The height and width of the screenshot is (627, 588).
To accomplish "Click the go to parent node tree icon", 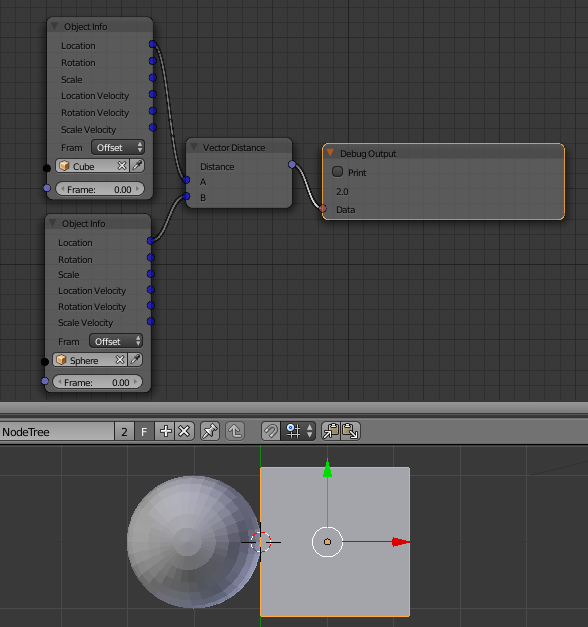I will click(235, 431).
